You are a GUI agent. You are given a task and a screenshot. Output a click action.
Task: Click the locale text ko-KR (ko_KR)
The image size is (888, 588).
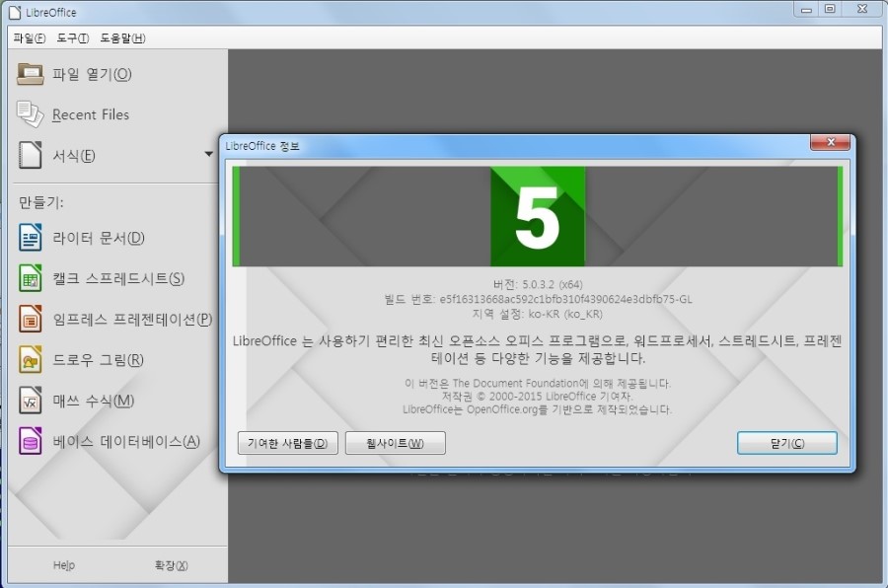(565, 314)
